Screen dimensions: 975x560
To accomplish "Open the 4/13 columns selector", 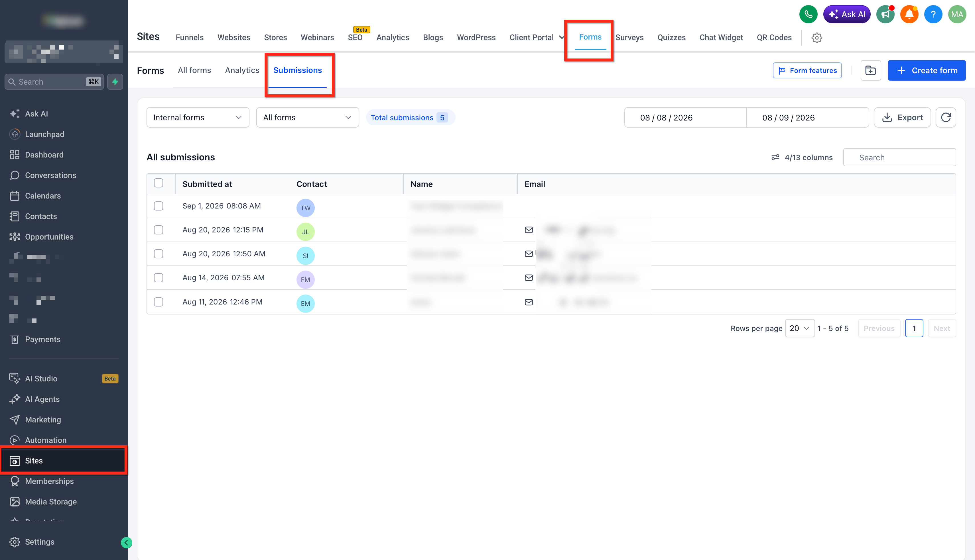I will tap(802, 157).
